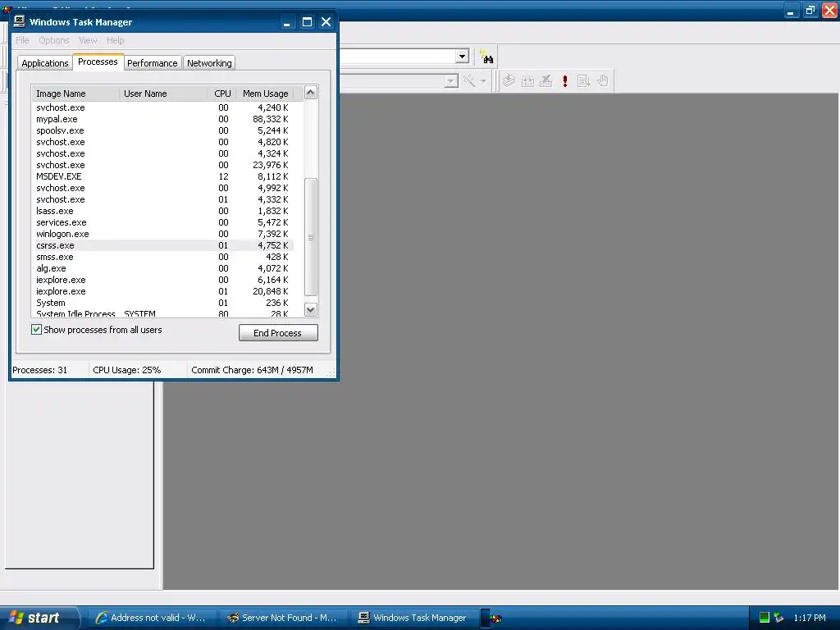Screen dimensions: 840x630
Task: Select the MSDEV.EXE process row
Action: (x=162, y=176)
